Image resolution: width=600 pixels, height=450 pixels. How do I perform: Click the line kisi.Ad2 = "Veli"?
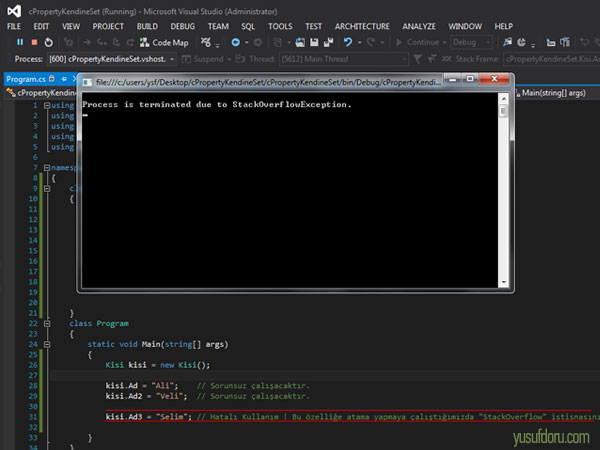[x=147, y=396]
